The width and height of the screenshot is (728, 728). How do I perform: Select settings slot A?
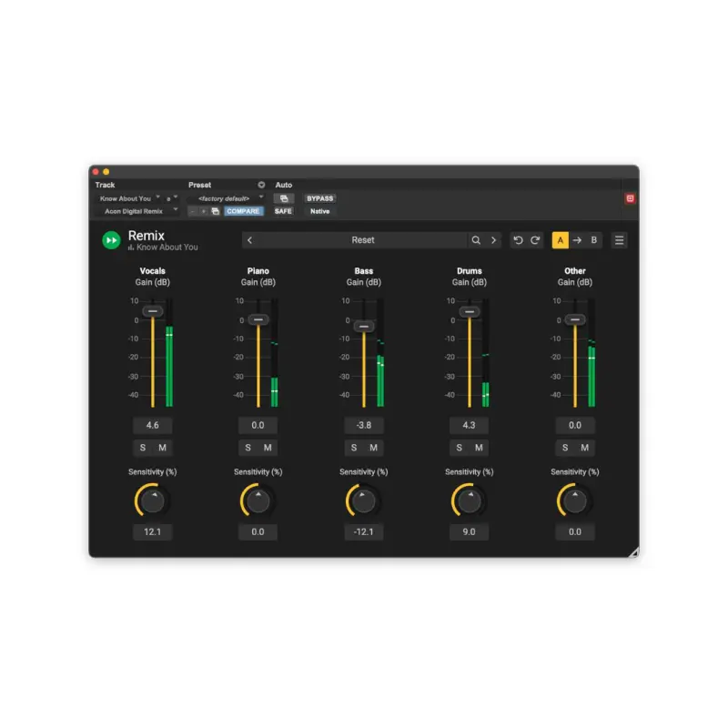pos(561,240)
